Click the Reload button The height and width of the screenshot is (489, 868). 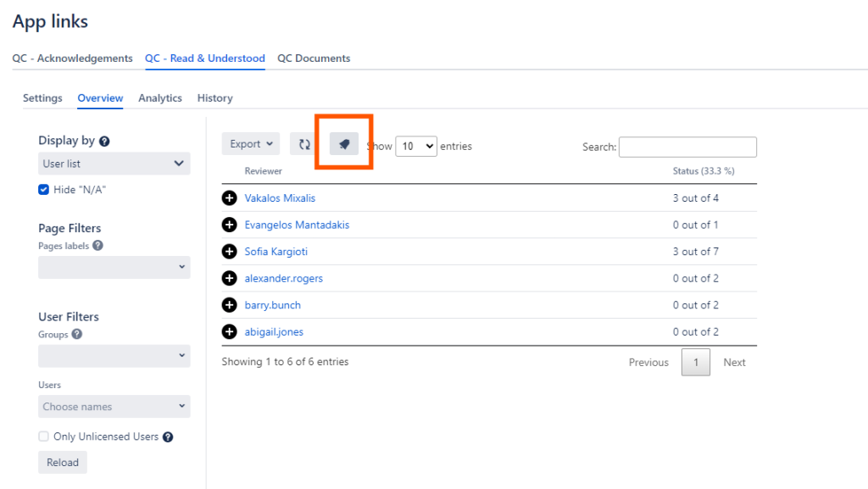pyautogui.click(x=62, y=463)
